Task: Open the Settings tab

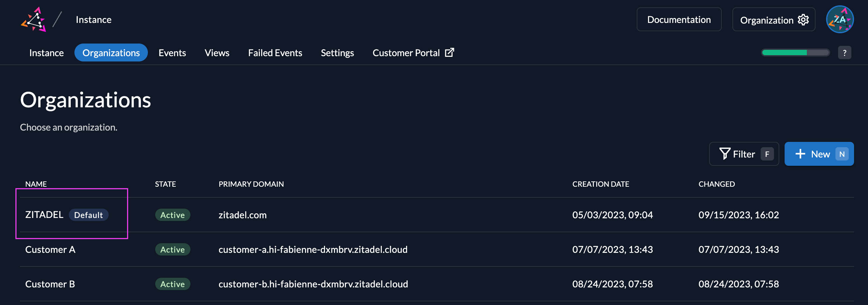Action: pos(337,53)
